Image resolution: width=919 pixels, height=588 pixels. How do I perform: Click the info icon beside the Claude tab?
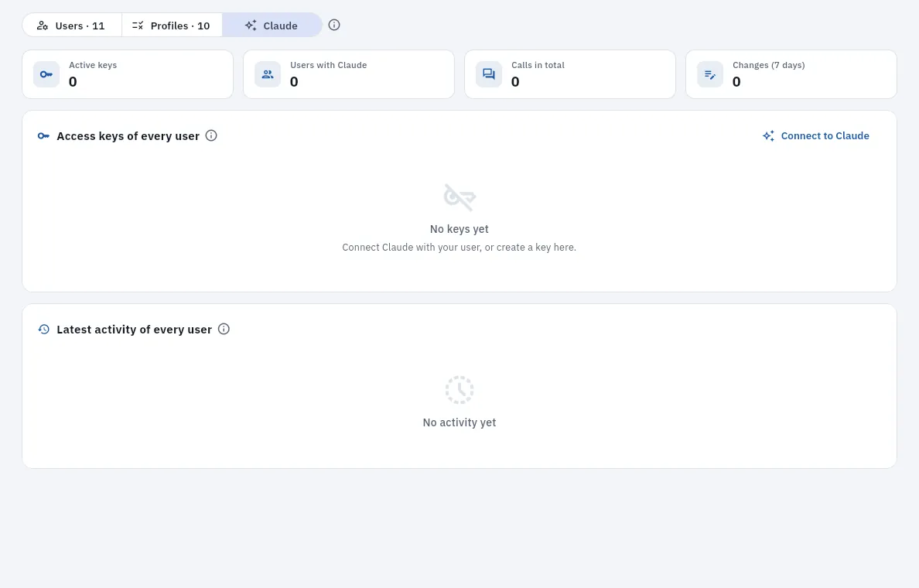pos(334,25)
